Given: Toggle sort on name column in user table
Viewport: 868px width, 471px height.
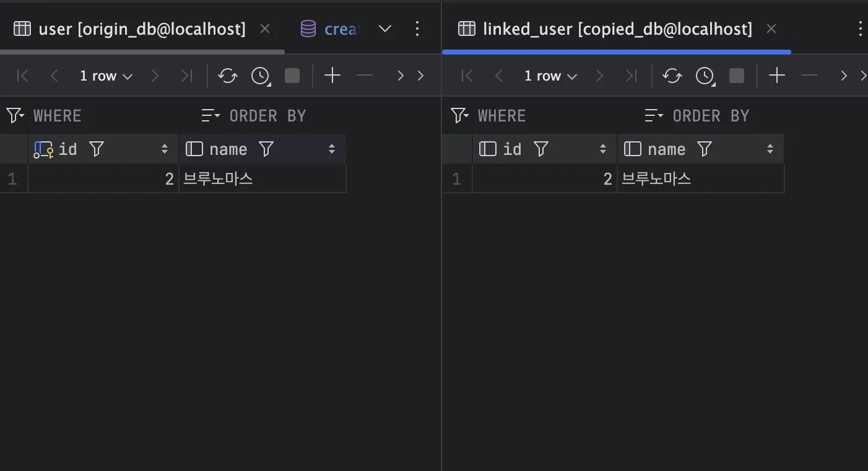Looking at the screenshot, I should (332, 149).
